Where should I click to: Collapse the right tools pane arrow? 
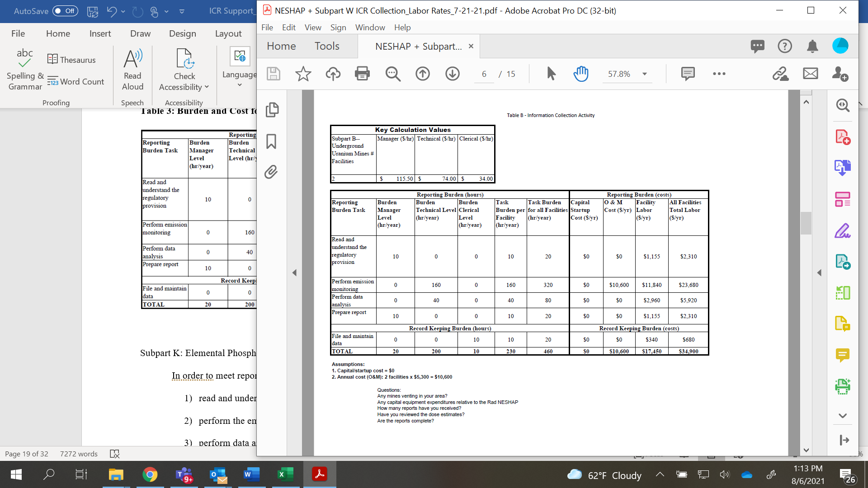click(x=819, y=272)
